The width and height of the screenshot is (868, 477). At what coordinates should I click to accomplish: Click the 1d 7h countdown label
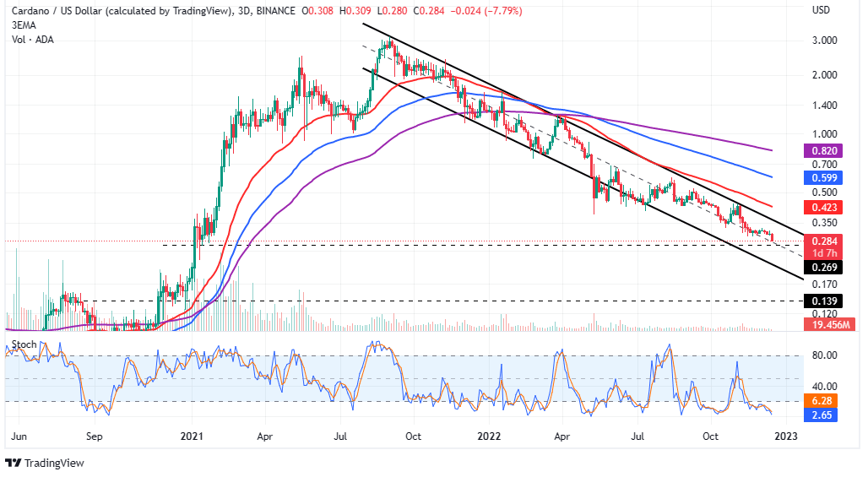[x=824, y=253]
